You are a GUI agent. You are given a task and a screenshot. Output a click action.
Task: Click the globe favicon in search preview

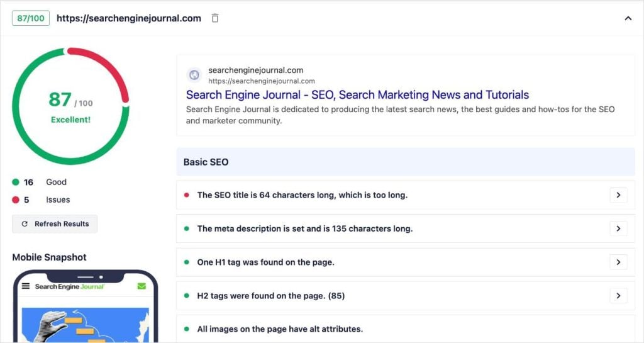tap(194, 75)
